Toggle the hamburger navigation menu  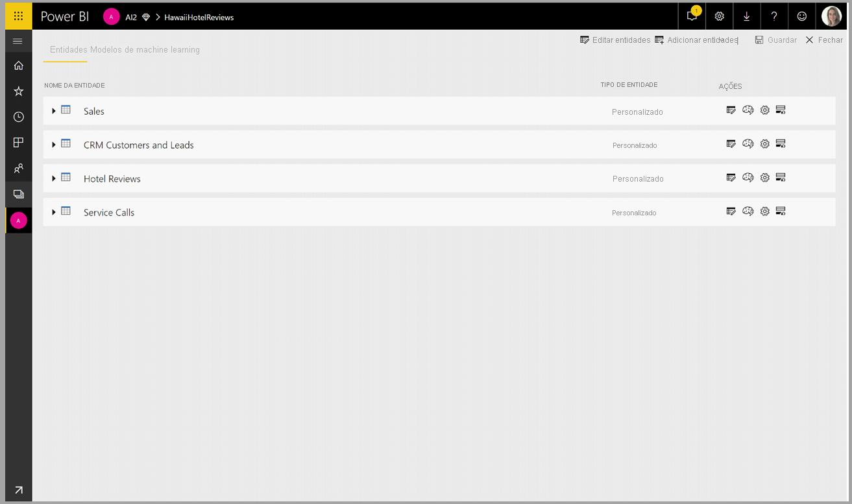tap(18, 42)
